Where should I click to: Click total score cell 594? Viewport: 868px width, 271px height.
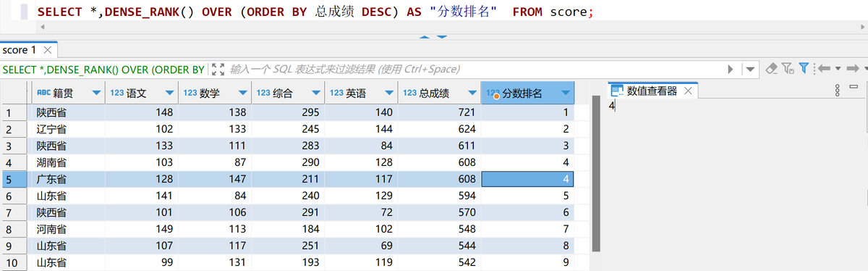tap(438, 196)
